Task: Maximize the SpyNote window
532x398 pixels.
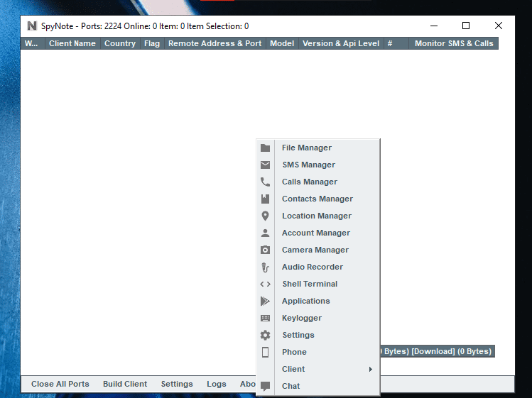Action: (466, 26)
